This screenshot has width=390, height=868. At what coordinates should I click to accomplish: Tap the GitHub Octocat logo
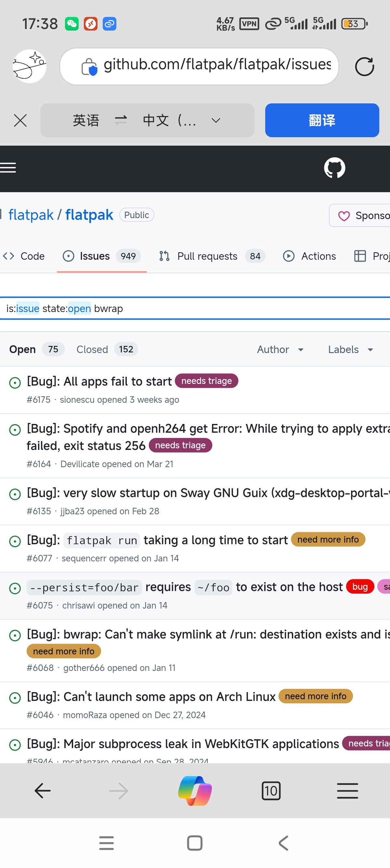point(334,167)
